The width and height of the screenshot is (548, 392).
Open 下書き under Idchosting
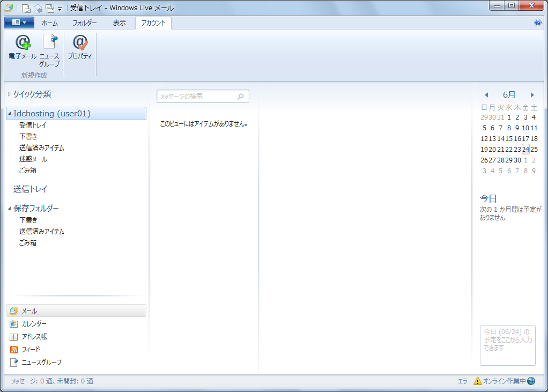(x=28, y=136)
